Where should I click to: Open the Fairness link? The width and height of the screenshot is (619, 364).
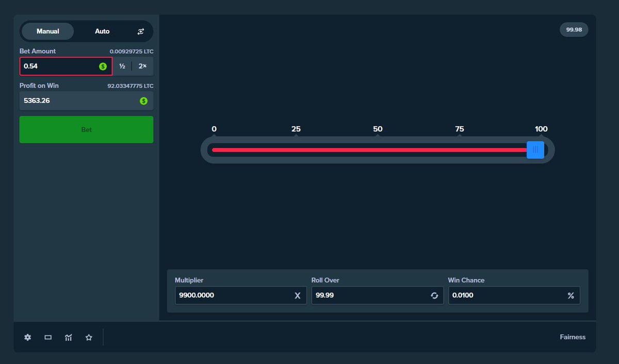pyautogui.click(x=573, y=337)
